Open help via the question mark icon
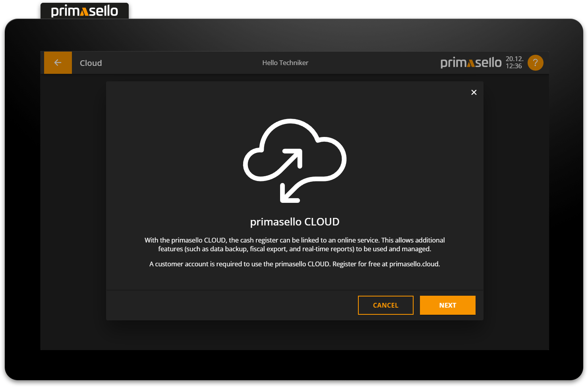The width and height of the screenshot is (588, 387). pos(535,63)
